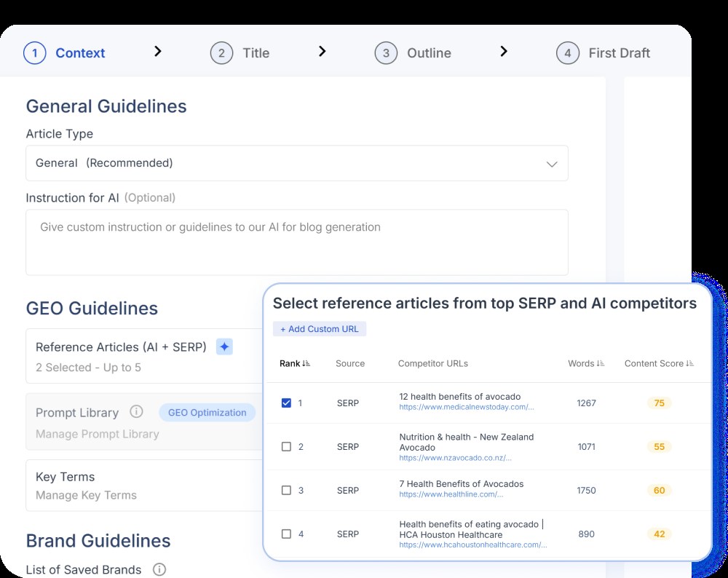The height and width of the screenshot is (578, 728).
Task: Click the step 2 circle for Title
Action: (221, 53)
